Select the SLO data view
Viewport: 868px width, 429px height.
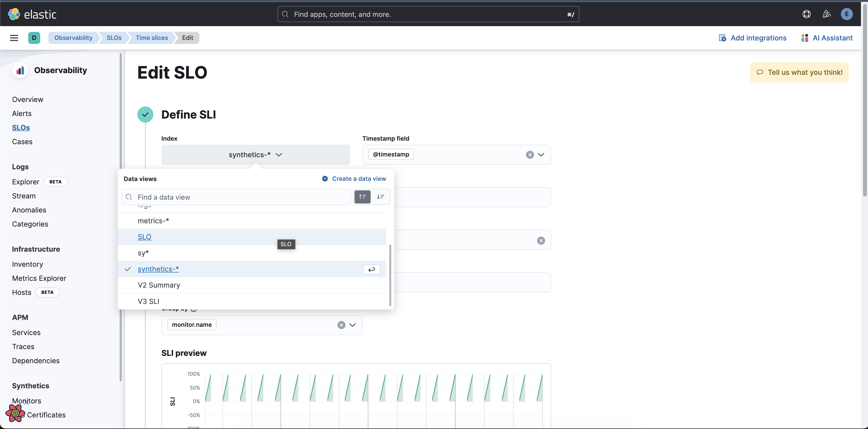pos(252,237)
